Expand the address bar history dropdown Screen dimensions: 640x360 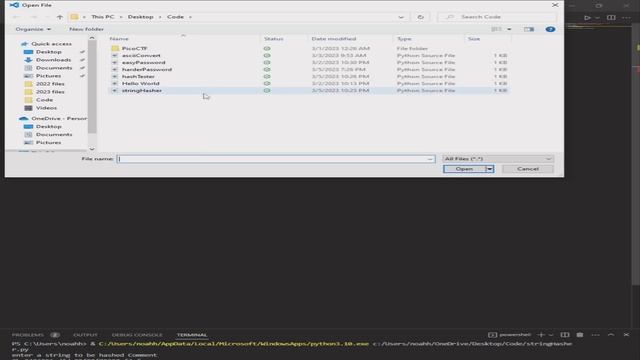tap(401, 17)
